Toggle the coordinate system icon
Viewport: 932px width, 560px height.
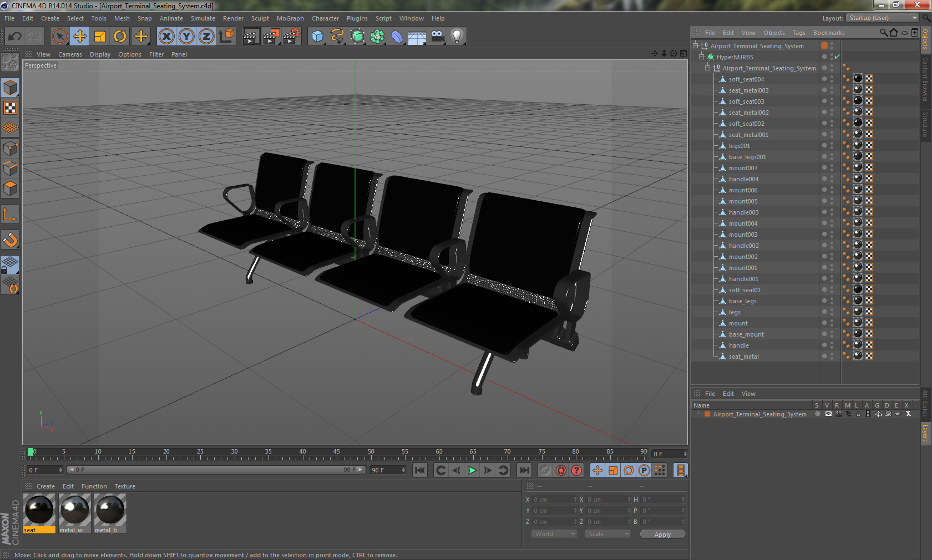pos(226,37)
